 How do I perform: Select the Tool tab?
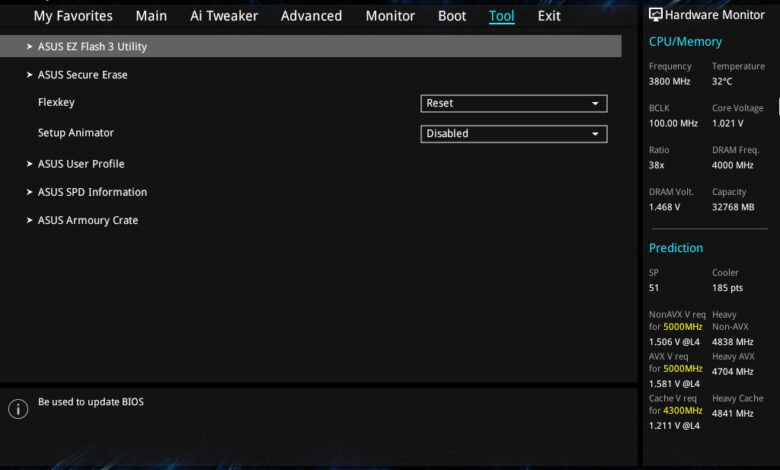click(x=501, y=16)
